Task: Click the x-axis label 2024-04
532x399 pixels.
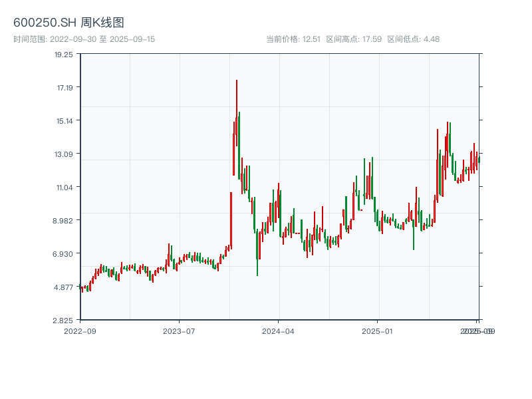Action: pos(278,331)
